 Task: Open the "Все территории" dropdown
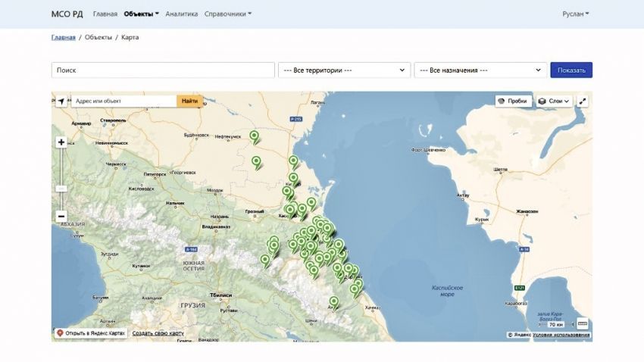344,70
